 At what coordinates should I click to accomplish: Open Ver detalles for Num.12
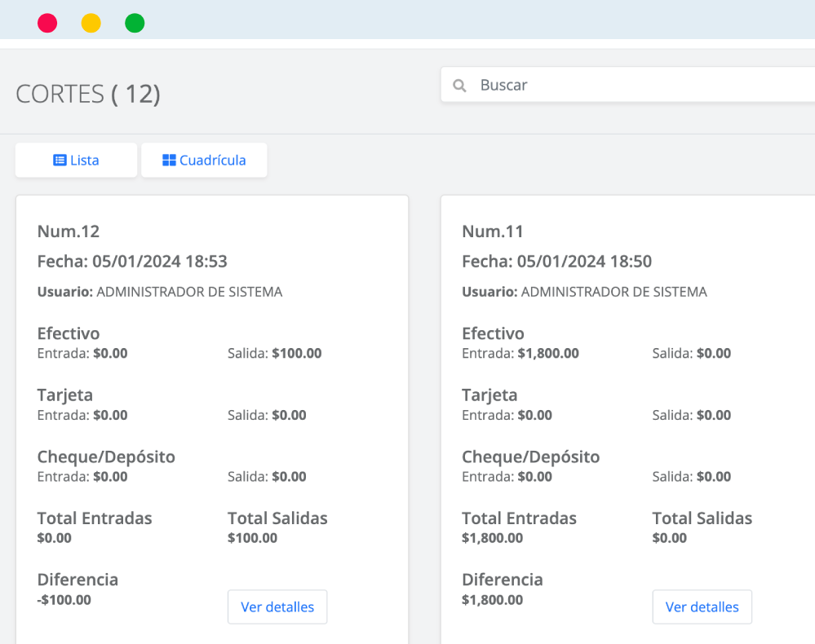(x=277, y=607)
